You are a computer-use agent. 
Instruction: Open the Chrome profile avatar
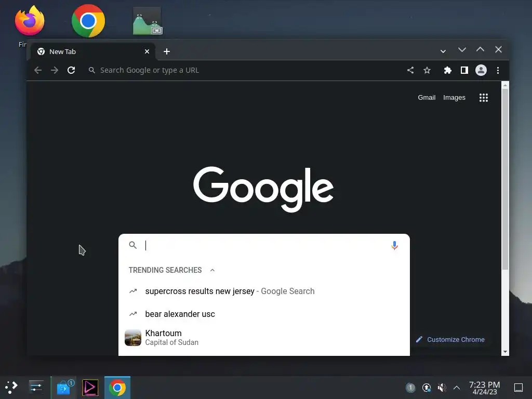coord(481,70)
